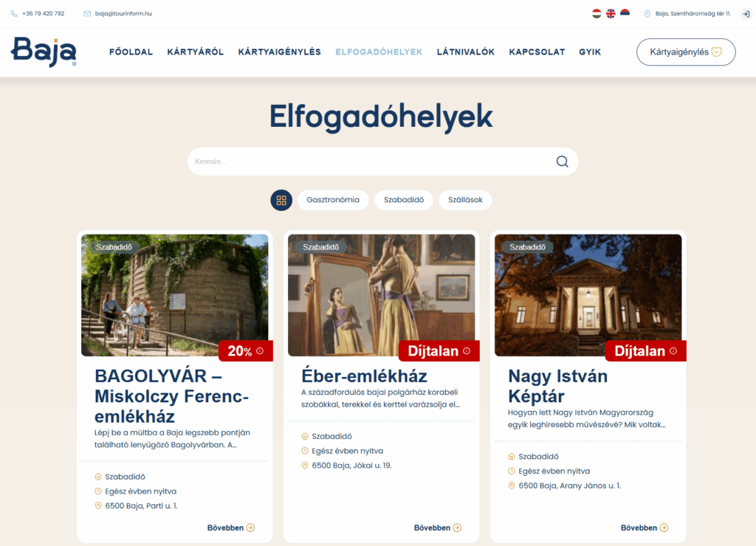The image size is (756, 546).
Task: Click address Baja, Szentháromság tér 11.
Action: [x=693, y=13]
